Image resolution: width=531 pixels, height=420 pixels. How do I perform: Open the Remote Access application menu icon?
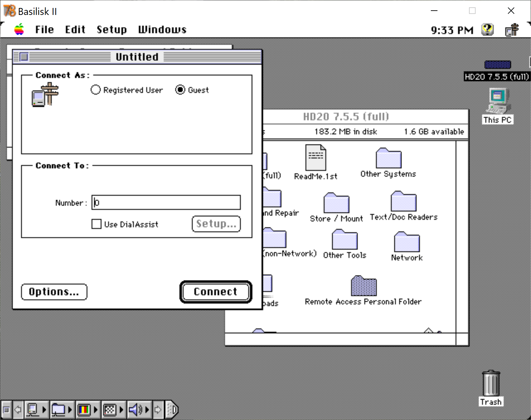click(x=512, y=30)
